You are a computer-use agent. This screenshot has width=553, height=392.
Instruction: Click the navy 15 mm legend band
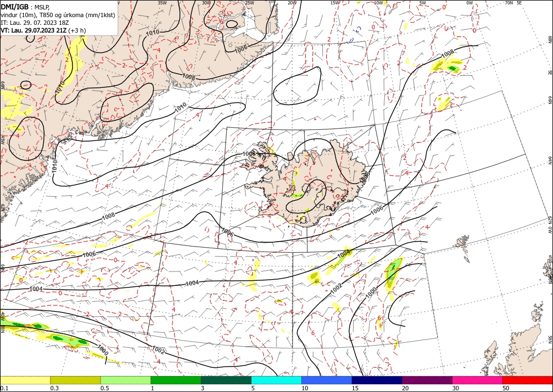pyautogui.click(x=377, y=380)
